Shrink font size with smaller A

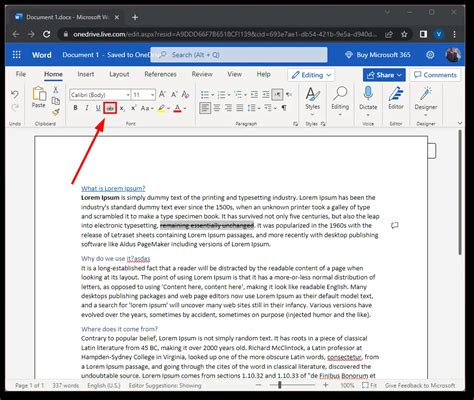tap(174, 95)
